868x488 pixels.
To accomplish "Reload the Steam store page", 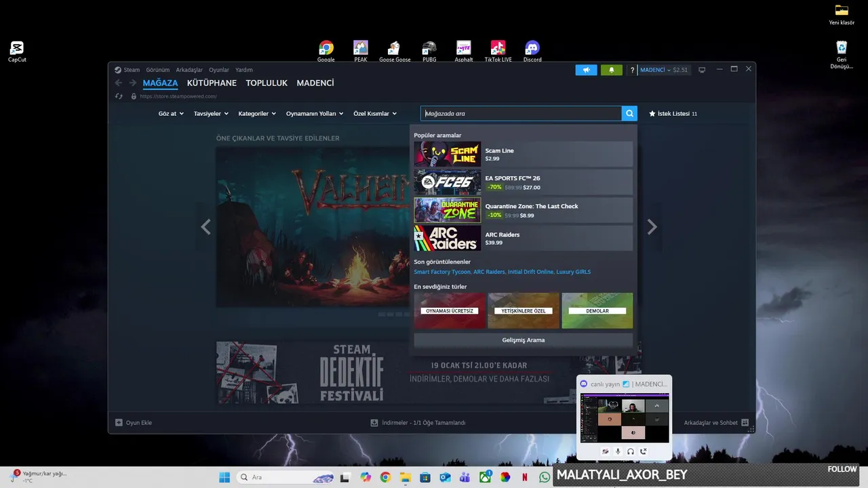I will 119,96.
